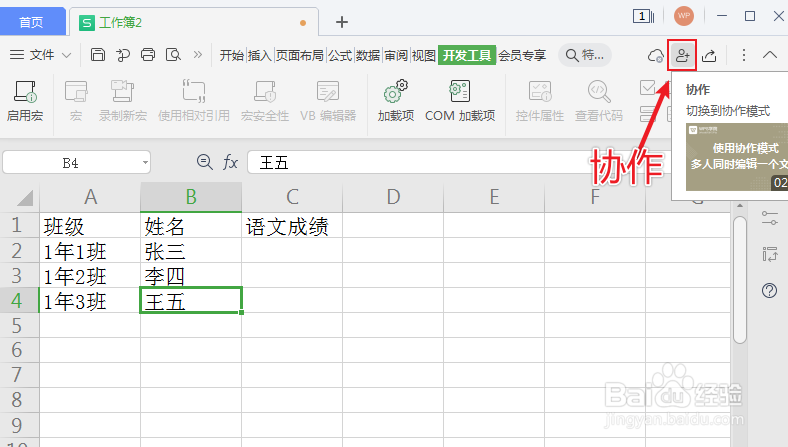Open Print Preview icon
This screenshot has width=788, height=447.
173,54
